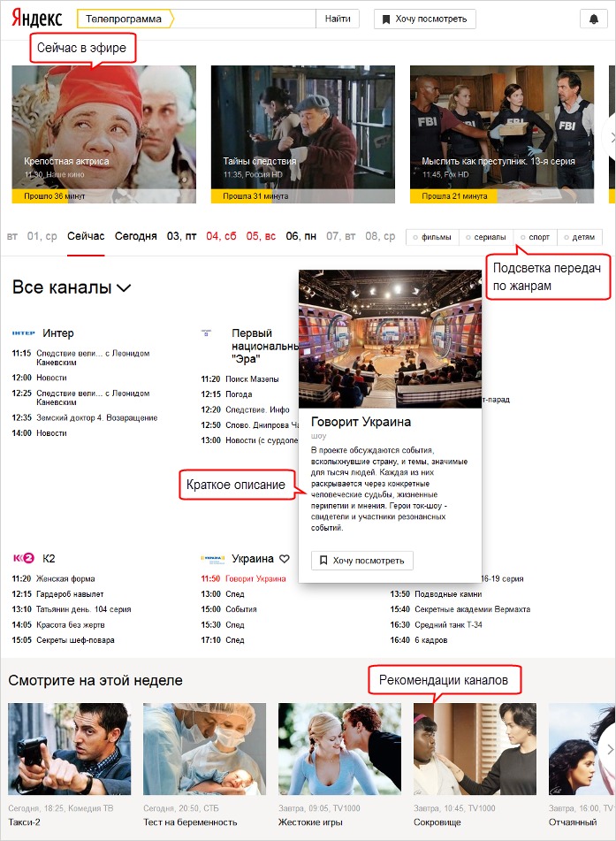Viewport: 616px width, 841px height.
Task: Open Тест на беременность thumbnail
Action: point(204,749)
